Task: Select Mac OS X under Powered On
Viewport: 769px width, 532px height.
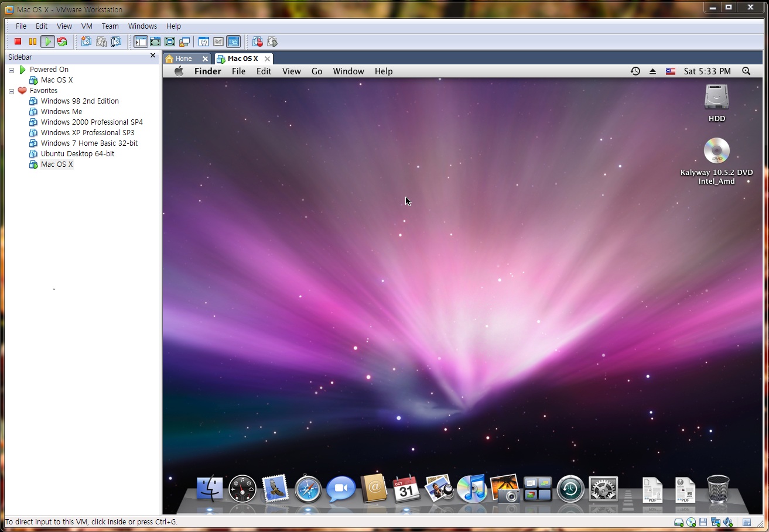Action: (x=56, y=80)
